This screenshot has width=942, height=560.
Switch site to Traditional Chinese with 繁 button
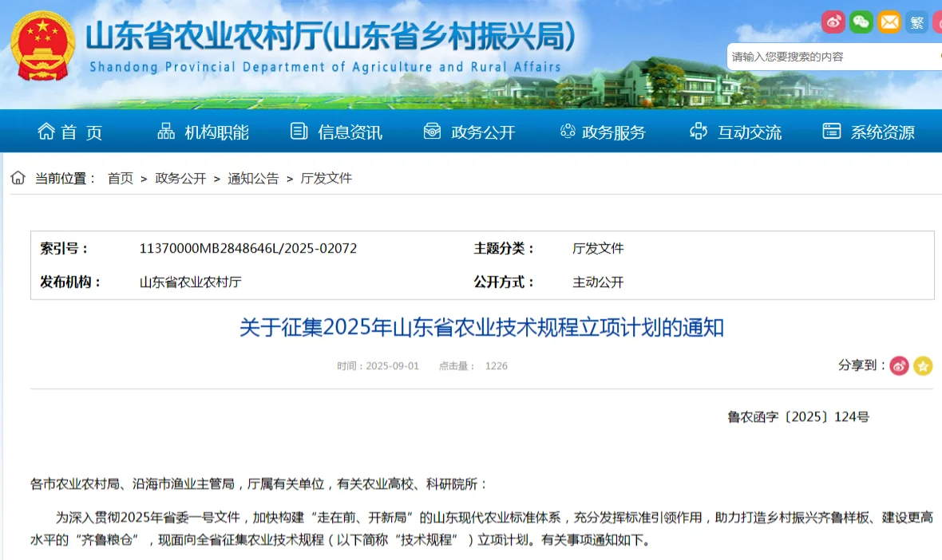[916, 22]
